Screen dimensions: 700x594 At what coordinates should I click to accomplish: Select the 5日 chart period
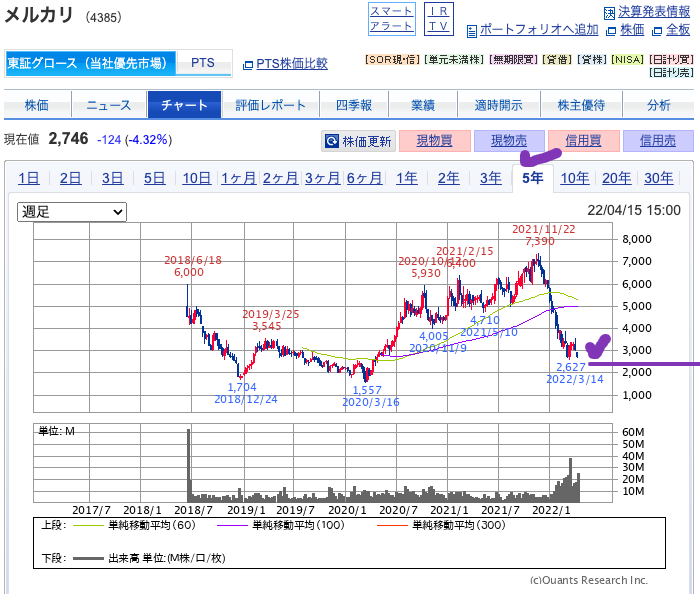(154, 179)
